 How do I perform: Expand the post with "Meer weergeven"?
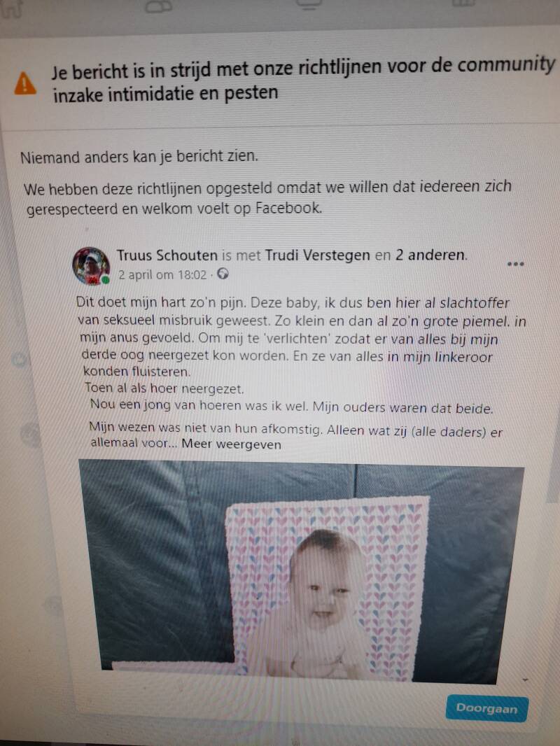231,444
